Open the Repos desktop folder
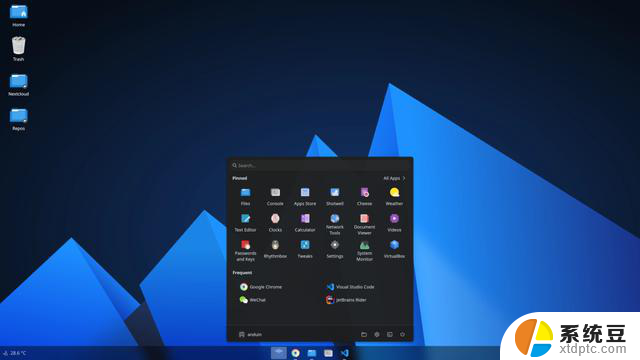Image resolution: width=640 pixels, height=360 pixels. pos(18,119)
